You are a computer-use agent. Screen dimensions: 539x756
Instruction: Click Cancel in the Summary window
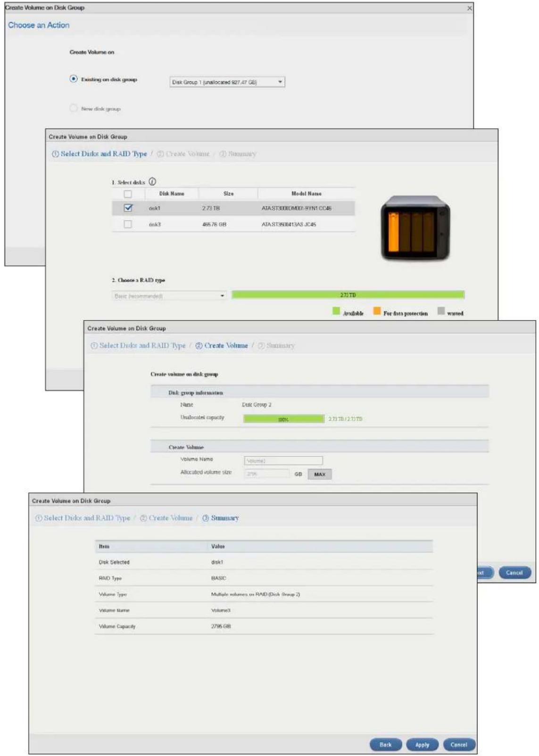[x=459, y=745]
